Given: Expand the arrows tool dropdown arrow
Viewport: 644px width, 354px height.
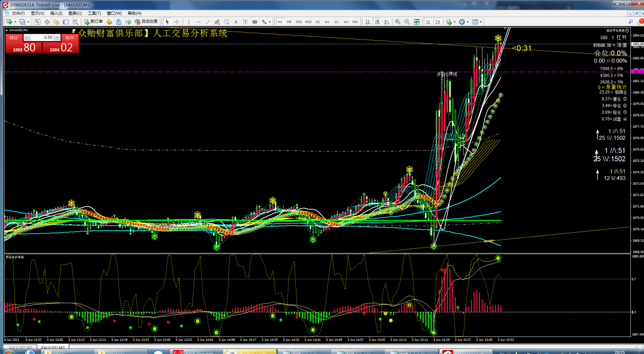Looking at the screenshot, I should click(270, 22).
